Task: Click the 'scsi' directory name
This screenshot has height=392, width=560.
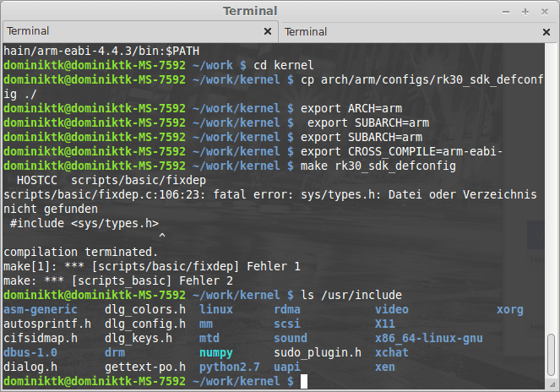Action: click(287, 324)
